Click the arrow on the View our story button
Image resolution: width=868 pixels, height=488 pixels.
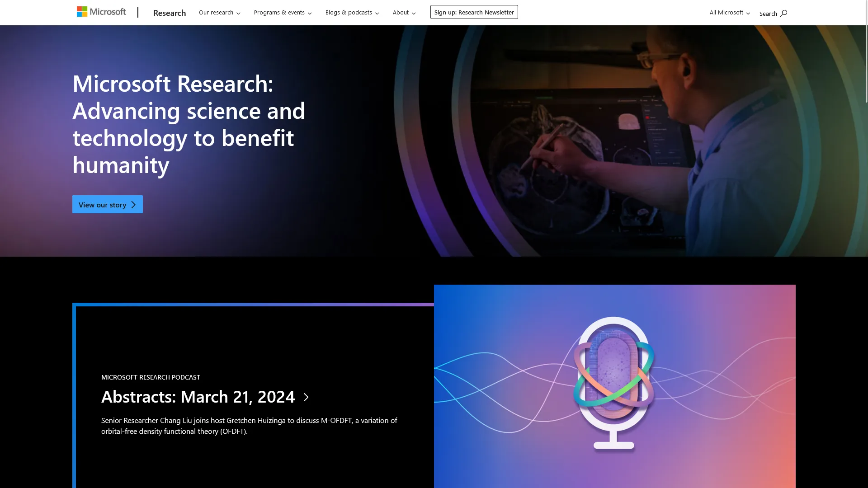coord(133,204)
